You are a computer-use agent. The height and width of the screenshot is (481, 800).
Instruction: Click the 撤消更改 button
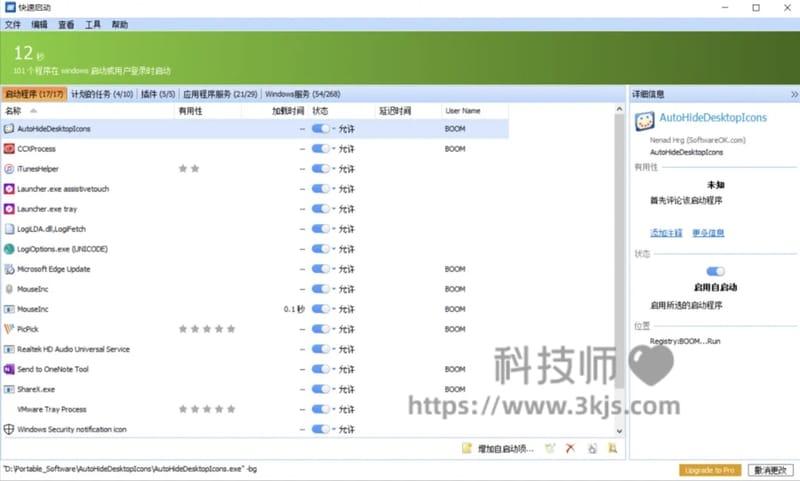(770, 470)
